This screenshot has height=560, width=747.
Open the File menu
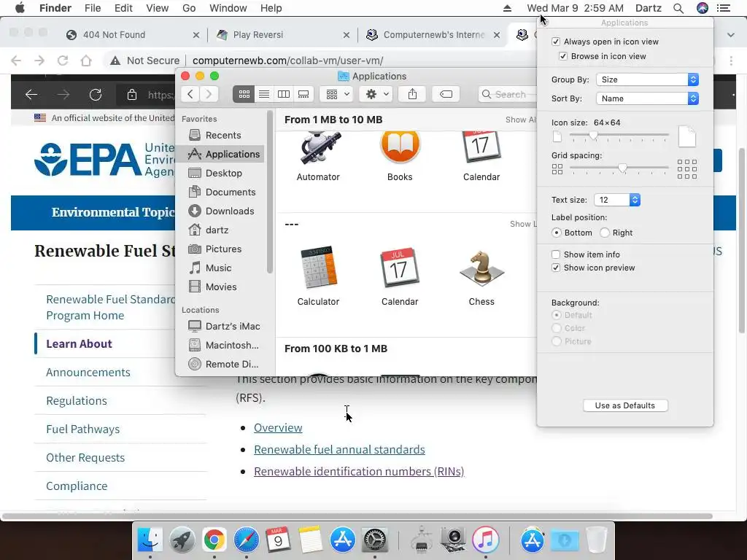93,8
